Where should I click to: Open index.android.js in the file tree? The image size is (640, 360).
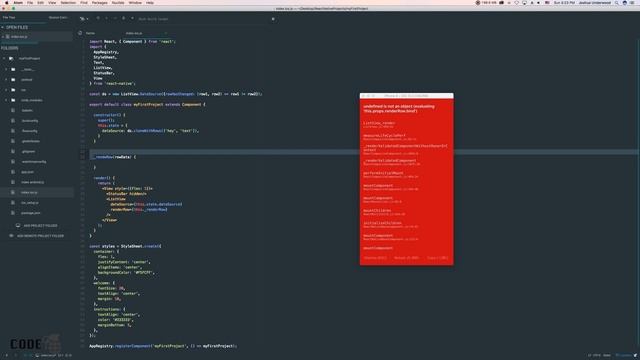coord(33,182)
